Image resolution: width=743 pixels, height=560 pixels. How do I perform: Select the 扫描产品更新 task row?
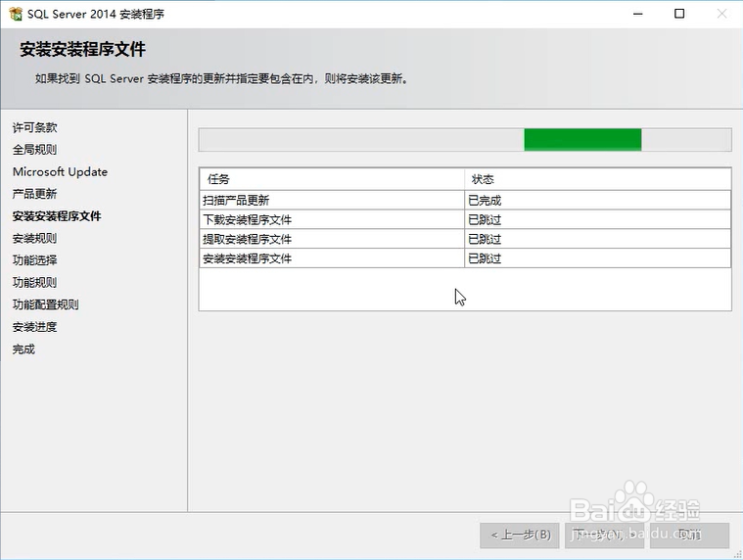[x=465, y=201]
